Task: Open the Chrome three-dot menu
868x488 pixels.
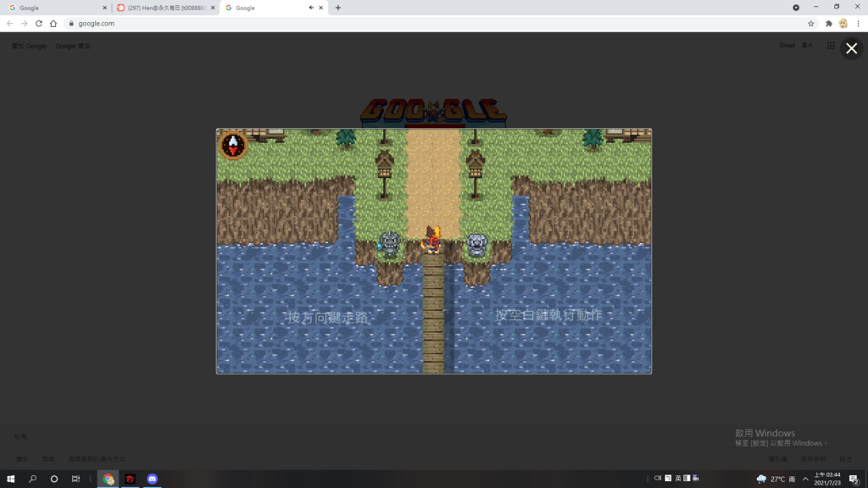Action: coord(858,23)
